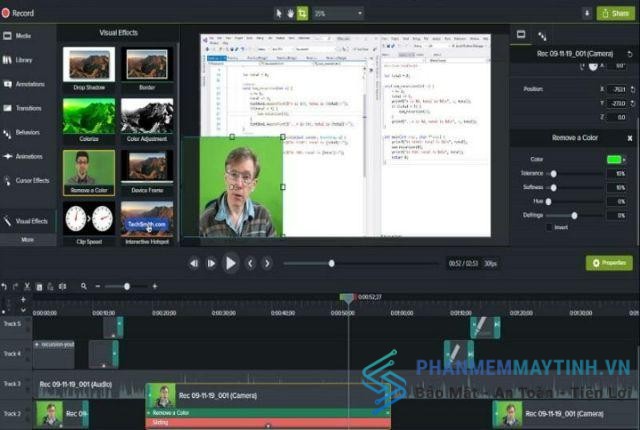Click the Hue slider handle
Screen dimensions: 640x430
click(x=549, y=202)
